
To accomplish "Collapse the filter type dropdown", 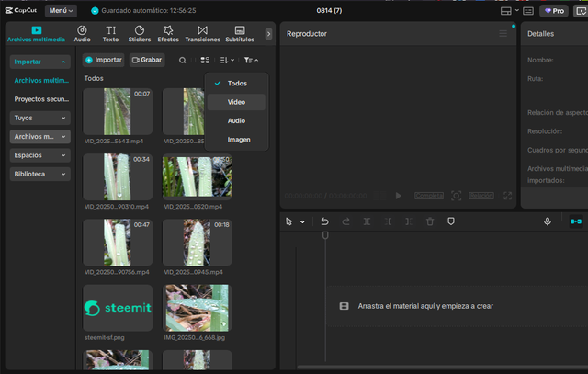I will click(x=251, y=60).
